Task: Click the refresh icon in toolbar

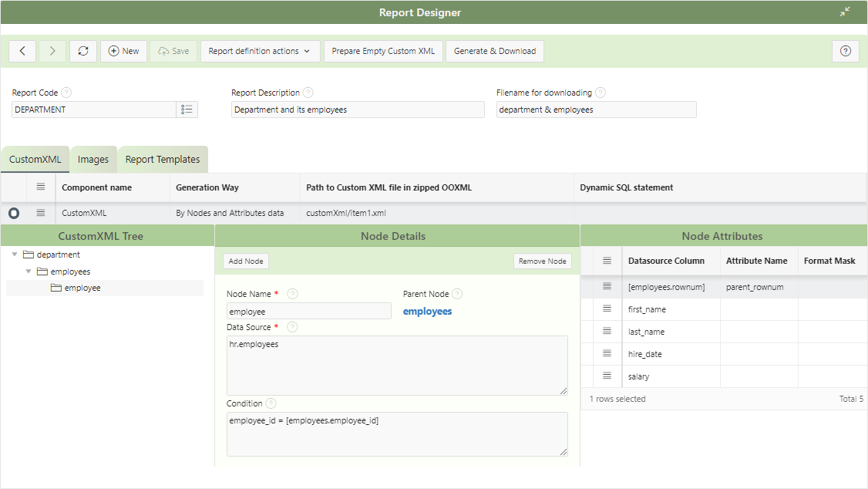Action: tap(83, 51)
